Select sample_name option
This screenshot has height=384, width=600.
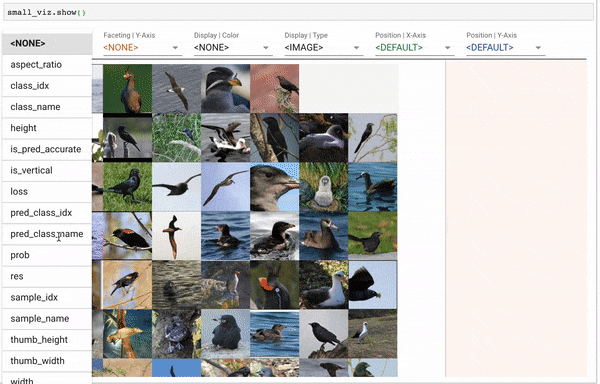[x=47, y=319]
